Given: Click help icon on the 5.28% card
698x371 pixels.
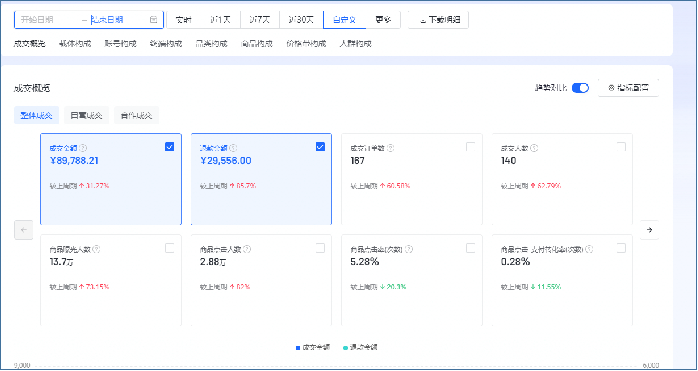Looking at the screenshot, I should [410, 249].
